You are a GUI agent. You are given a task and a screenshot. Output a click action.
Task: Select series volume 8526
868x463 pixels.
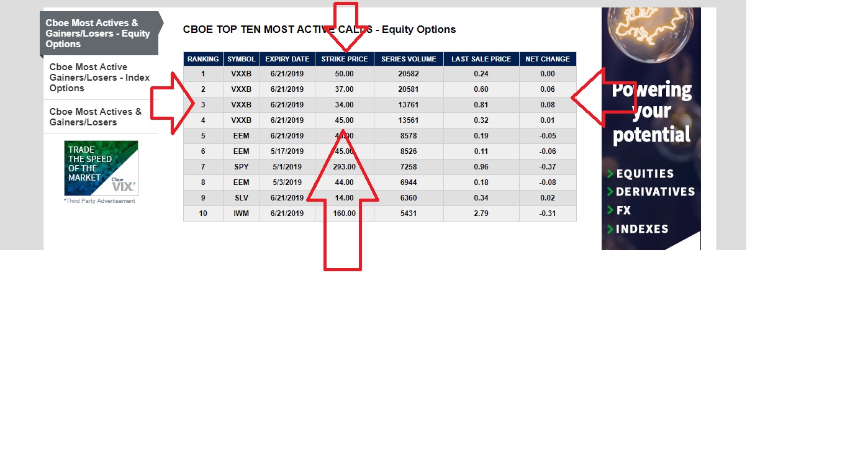[x=409, y=151]
